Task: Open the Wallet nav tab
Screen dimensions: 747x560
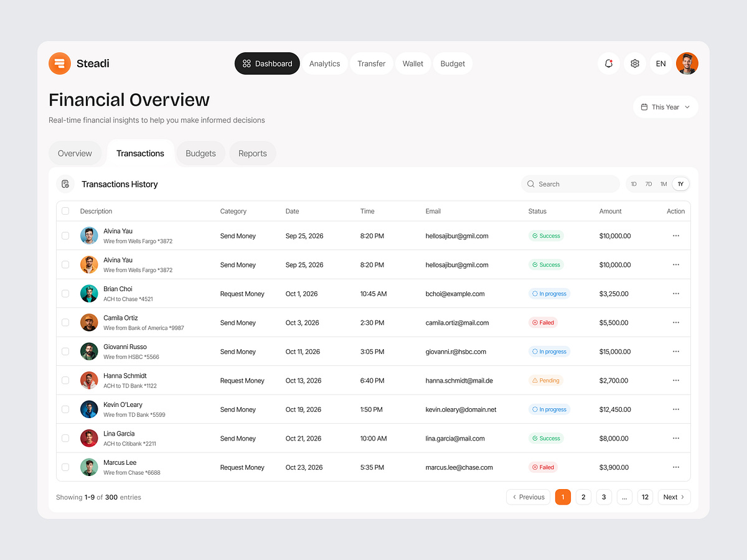Action: (413, 63)
